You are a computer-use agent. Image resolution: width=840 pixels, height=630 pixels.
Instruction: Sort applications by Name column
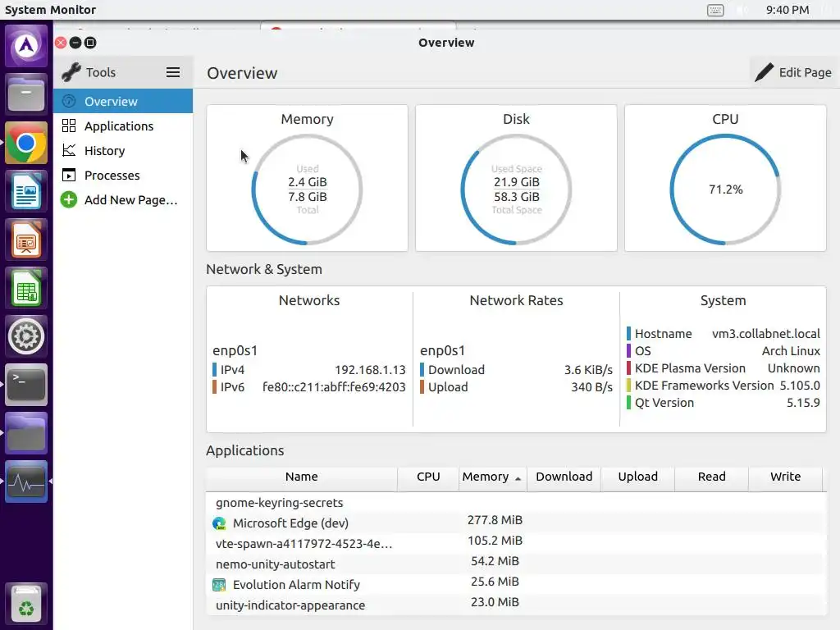pyautogui.click(x=302, y=477)
